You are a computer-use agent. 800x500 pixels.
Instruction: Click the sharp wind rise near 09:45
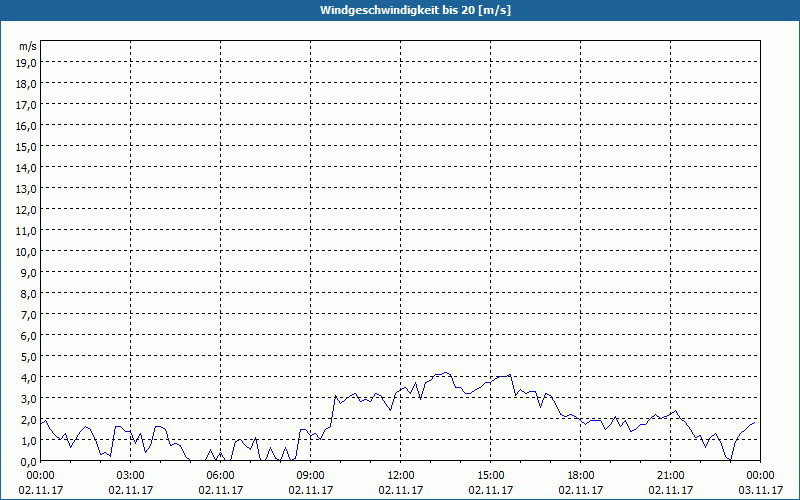pyautogui.click(x=334, y=410)
